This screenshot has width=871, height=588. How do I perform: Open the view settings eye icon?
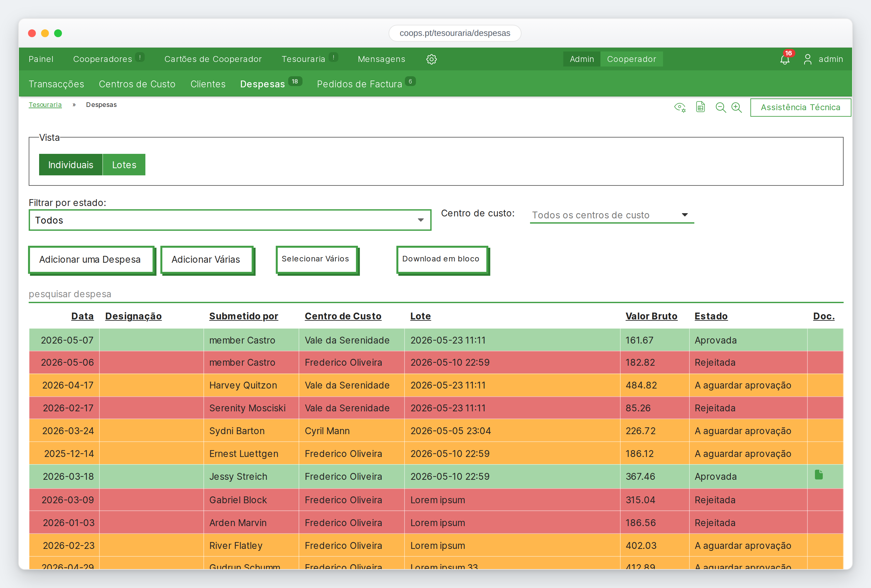click(x=680, y=108)
